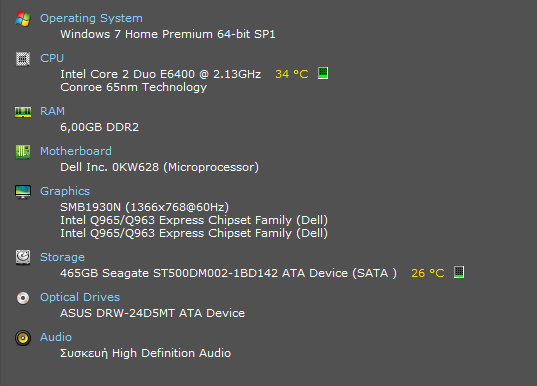Open the Audio section heading
Screen dimensions: 537x386
coord(56,337)
